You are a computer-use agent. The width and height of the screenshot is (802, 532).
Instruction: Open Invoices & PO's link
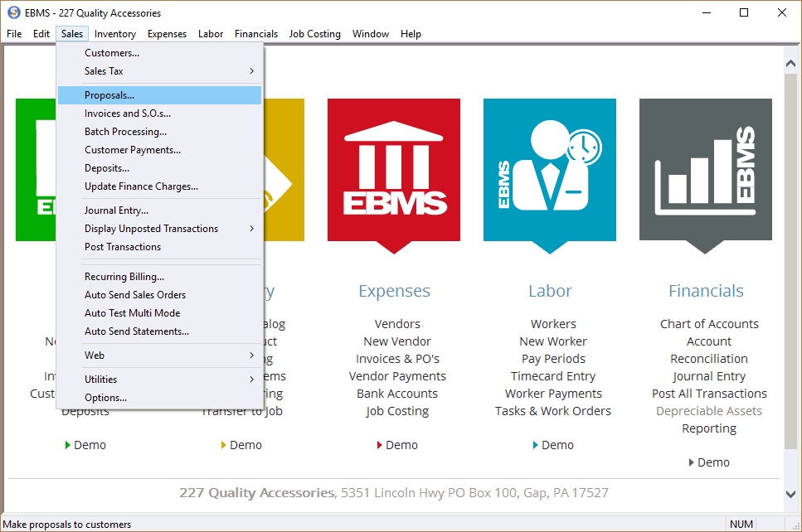(x=397, y=359)
